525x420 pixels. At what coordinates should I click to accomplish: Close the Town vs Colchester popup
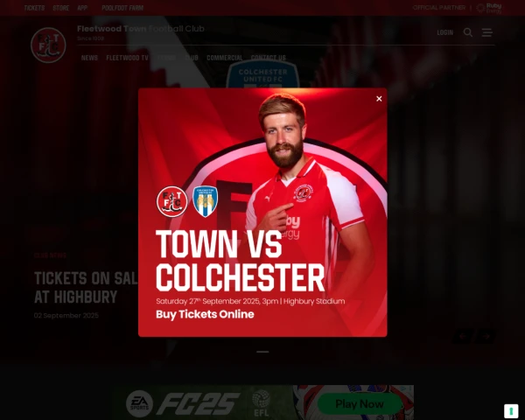379,99
